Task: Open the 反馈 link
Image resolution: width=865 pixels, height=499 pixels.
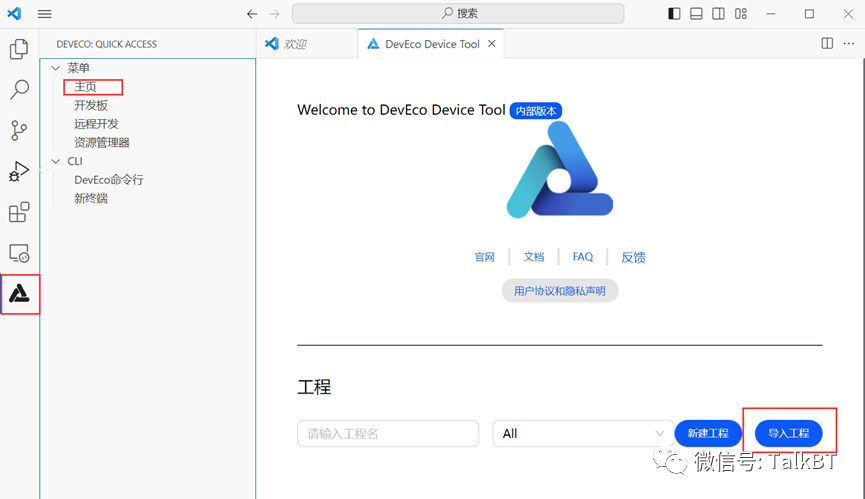Action: coord(633,257)
